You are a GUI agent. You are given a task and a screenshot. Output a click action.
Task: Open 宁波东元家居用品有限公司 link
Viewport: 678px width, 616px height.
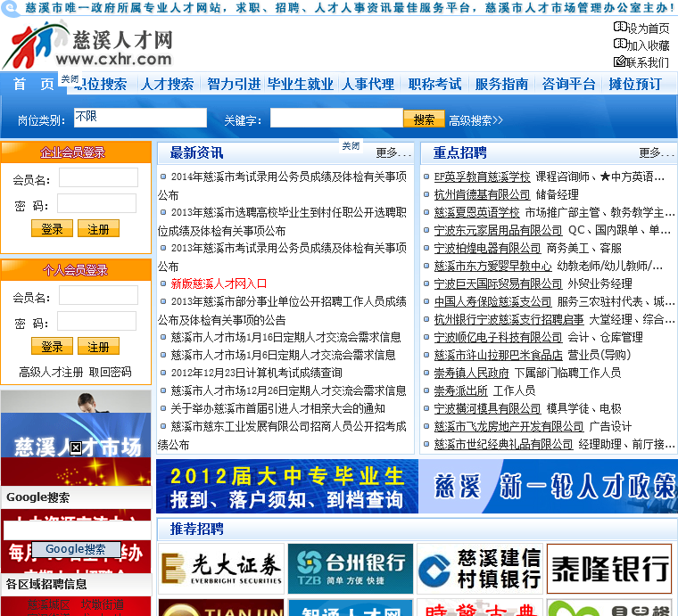(498, 230)
